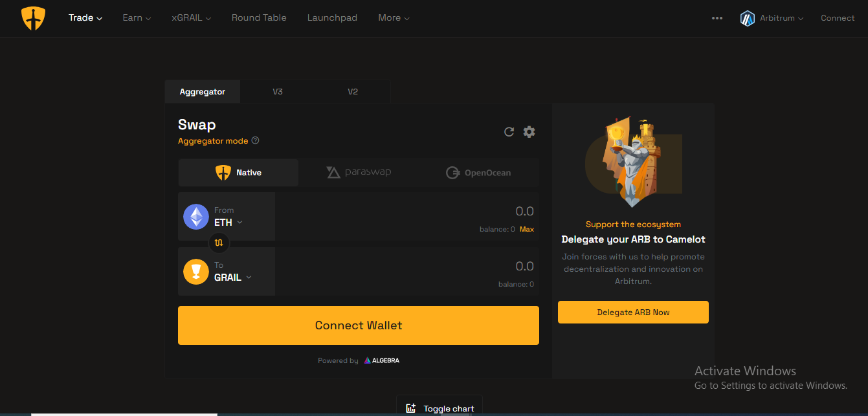Refresh the swap quote
The height and width of the screenshot is (416, 868).
[x=509, y=132]
